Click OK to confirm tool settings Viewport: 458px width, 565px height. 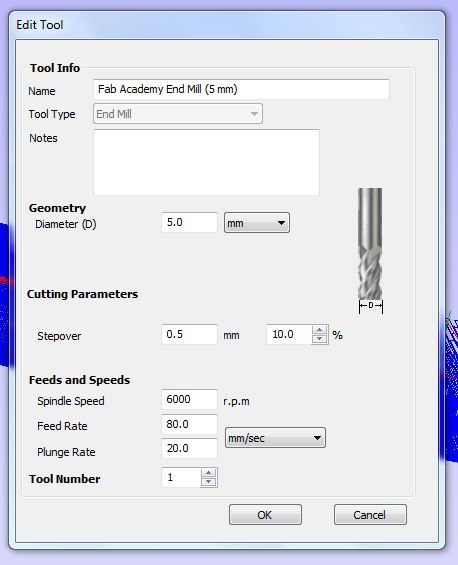(265, 515)
